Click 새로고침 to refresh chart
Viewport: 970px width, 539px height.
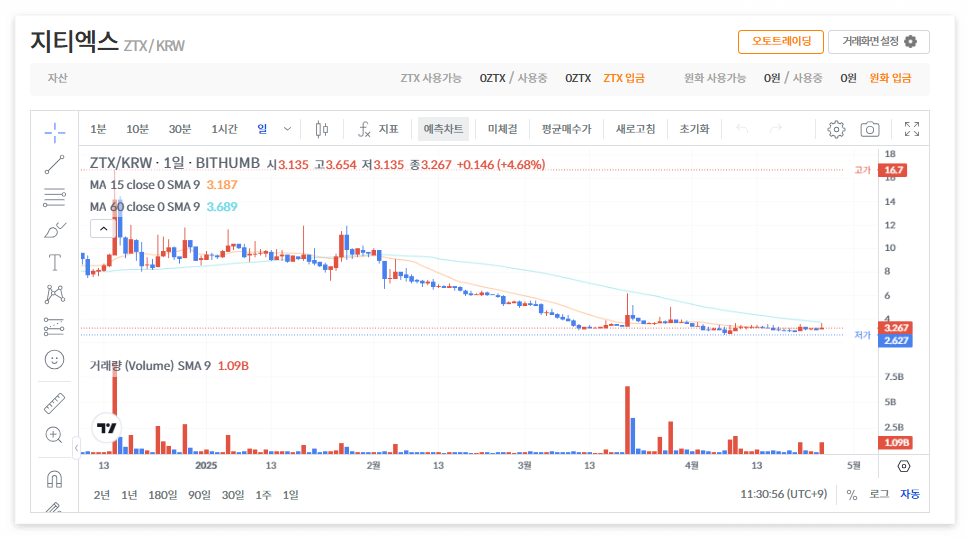point(635,129)
